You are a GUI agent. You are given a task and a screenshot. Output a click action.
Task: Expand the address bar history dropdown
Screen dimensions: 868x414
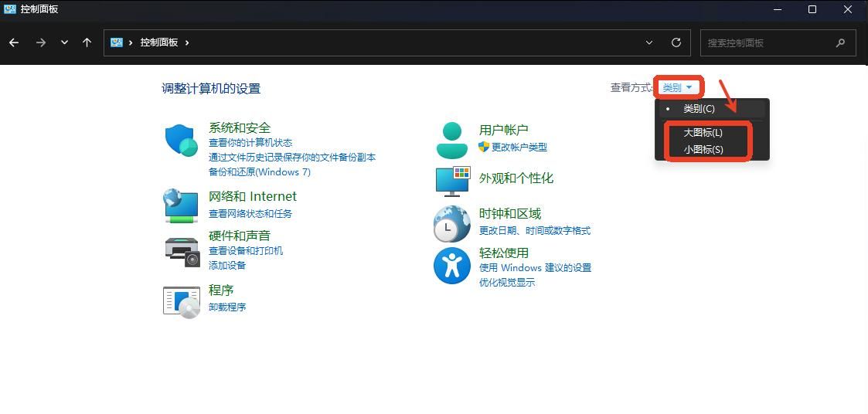pyautogui.click(x=649, y=42)
